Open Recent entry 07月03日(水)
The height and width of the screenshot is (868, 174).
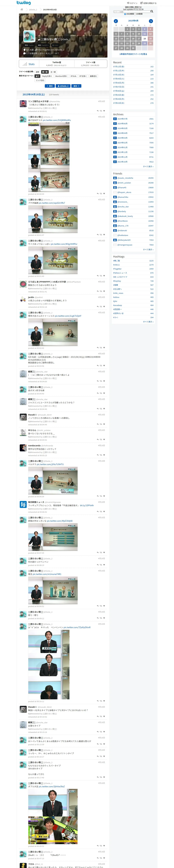coord(119,103)
